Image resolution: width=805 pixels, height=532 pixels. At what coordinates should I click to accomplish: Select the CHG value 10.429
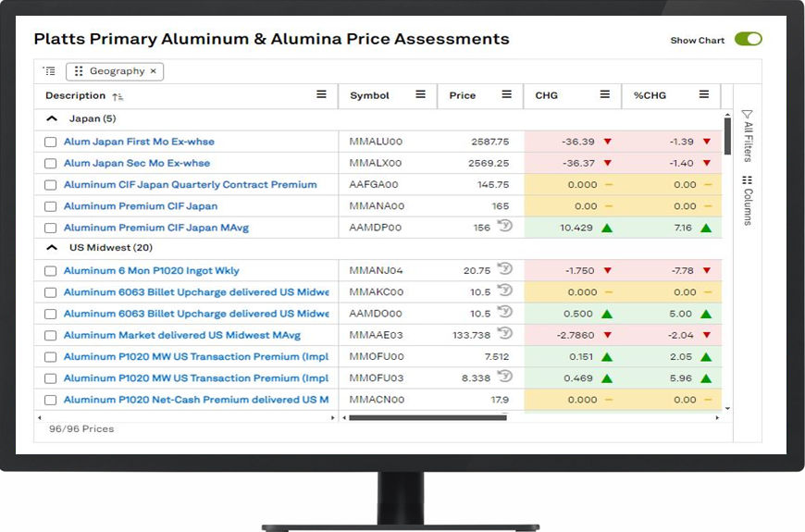click(x=576, y=228)
